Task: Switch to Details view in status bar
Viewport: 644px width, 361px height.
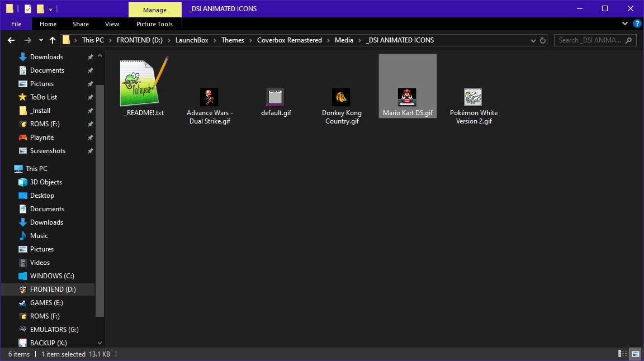Action: click(x=623, y=354)
